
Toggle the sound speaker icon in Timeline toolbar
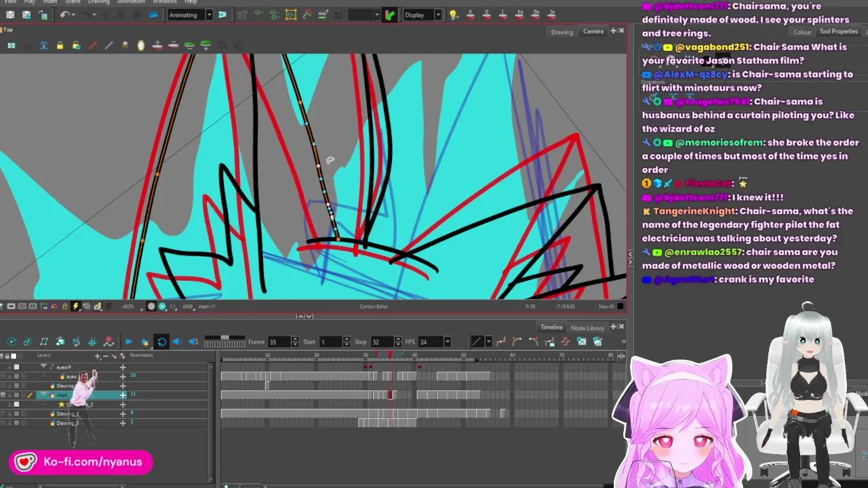(178, 342)
